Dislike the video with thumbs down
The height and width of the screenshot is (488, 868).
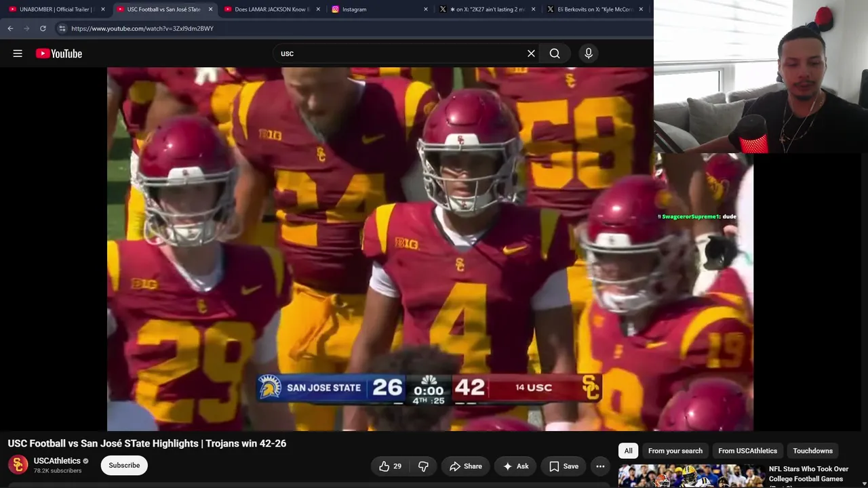point(423,466)
